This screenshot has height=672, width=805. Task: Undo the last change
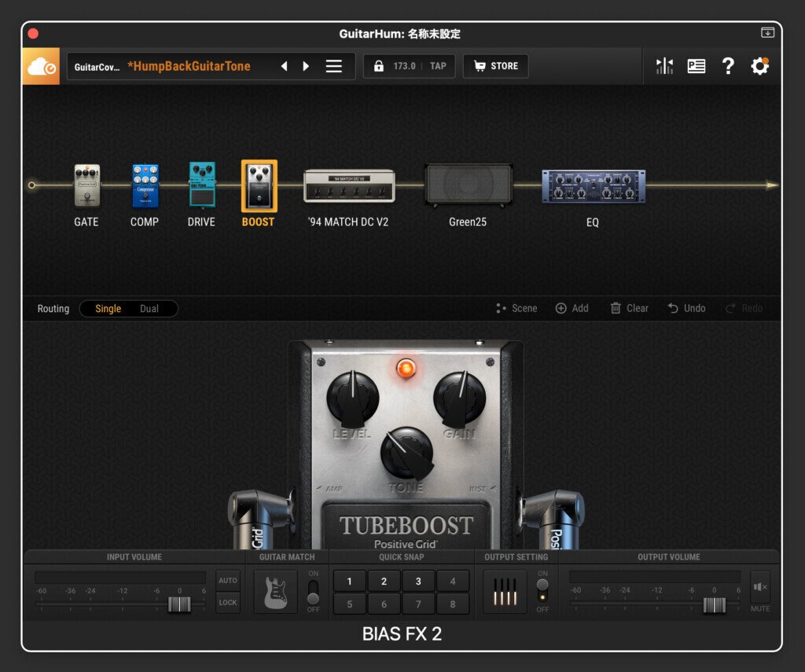[x=687, y=309]
